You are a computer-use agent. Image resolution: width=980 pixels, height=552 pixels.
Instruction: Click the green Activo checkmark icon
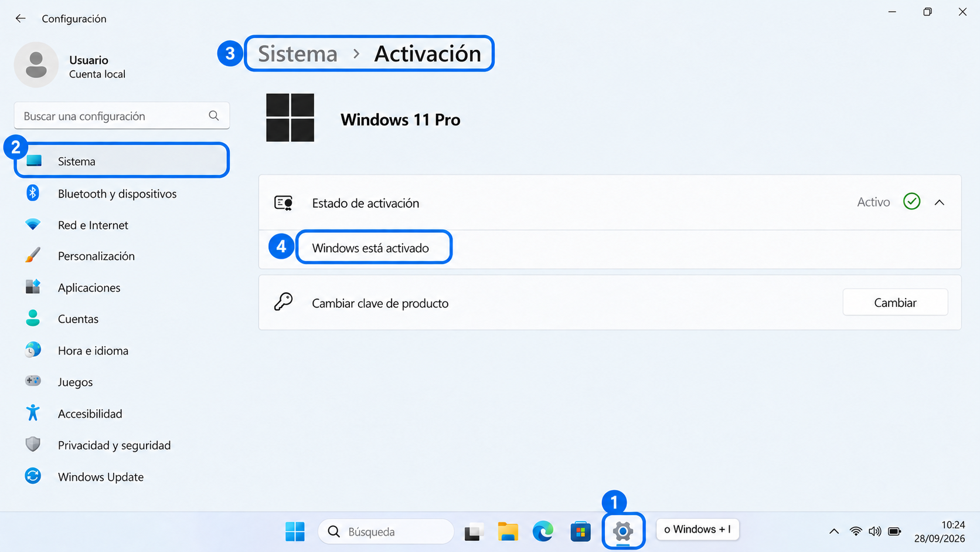(911, 202)
